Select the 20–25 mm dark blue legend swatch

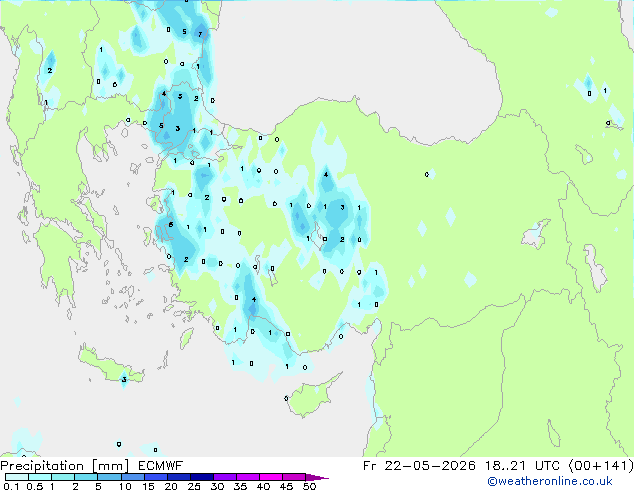pos(179,477)
